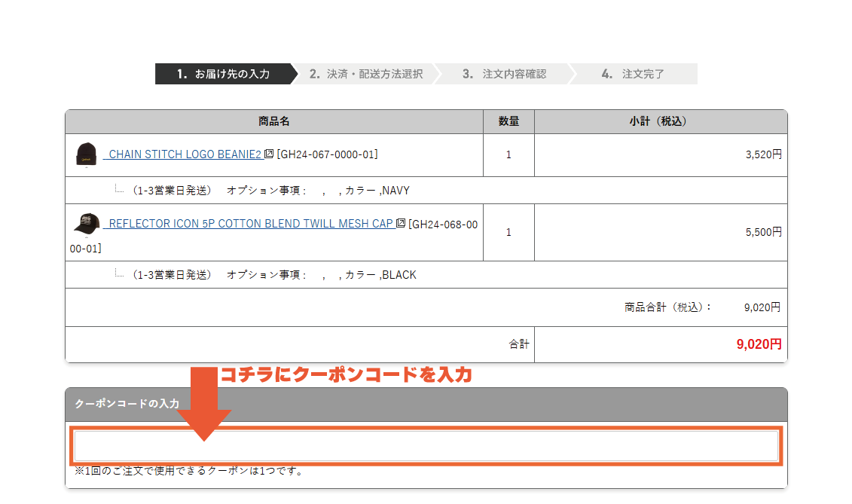Screen dimensions: 852x504
Task: Click the external link icon beside MESH CAP
Action: (401, 224)
